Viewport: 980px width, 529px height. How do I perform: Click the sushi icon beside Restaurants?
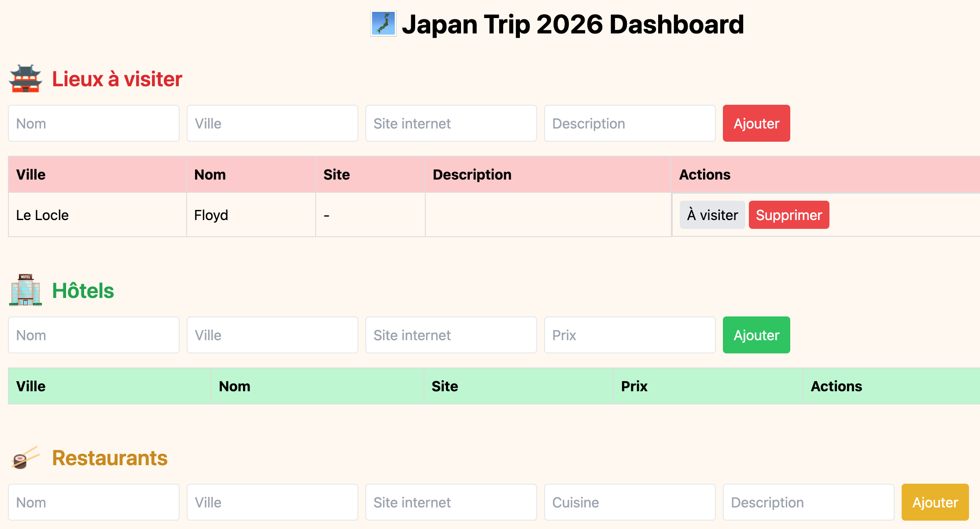25,458
